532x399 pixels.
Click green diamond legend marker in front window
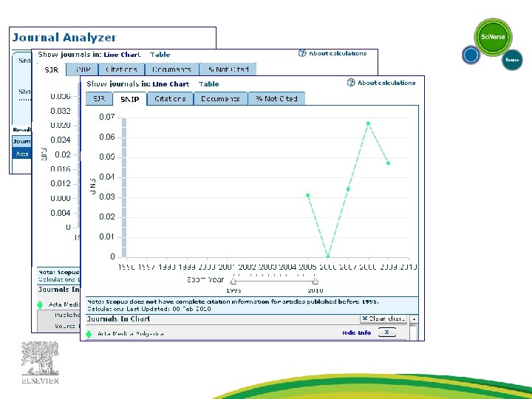point(89,334)
